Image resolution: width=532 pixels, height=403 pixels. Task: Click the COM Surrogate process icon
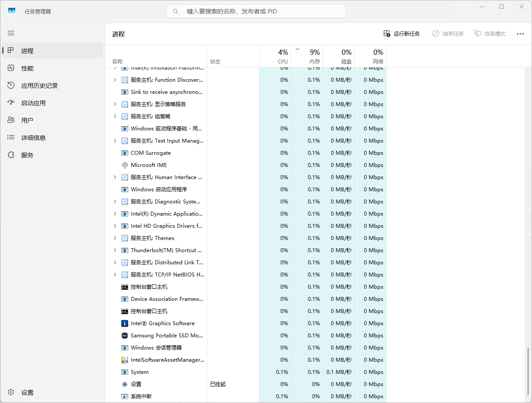click(x=125, y=153)
